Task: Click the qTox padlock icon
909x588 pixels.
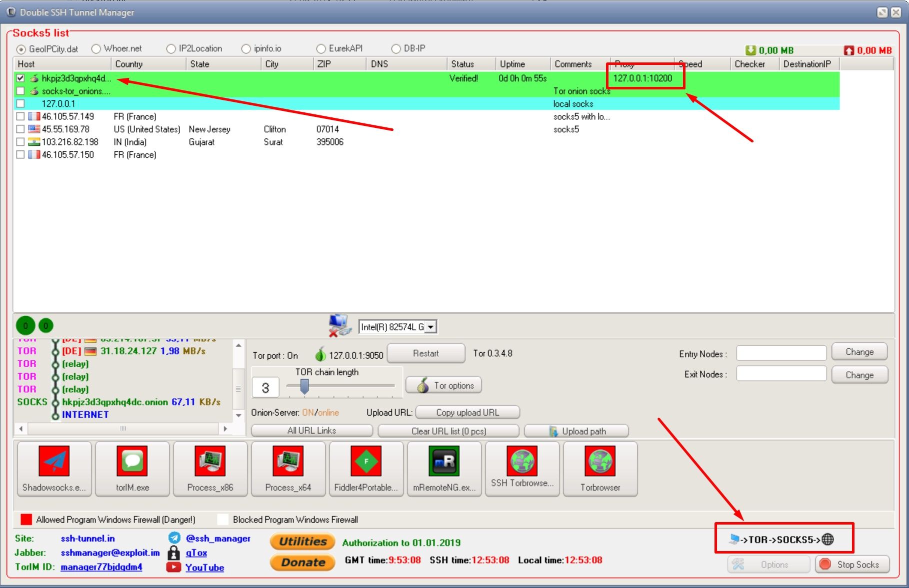Action: click(x=173, y=553)
